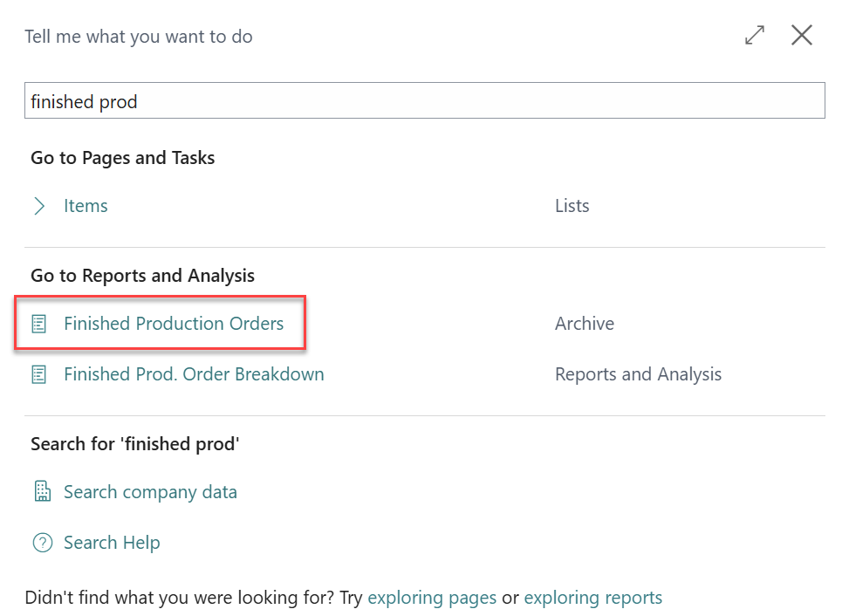This screenshot has width=849, height=616.
Task: Open Finished Production Orders report
Action: (x=174, y=324)
